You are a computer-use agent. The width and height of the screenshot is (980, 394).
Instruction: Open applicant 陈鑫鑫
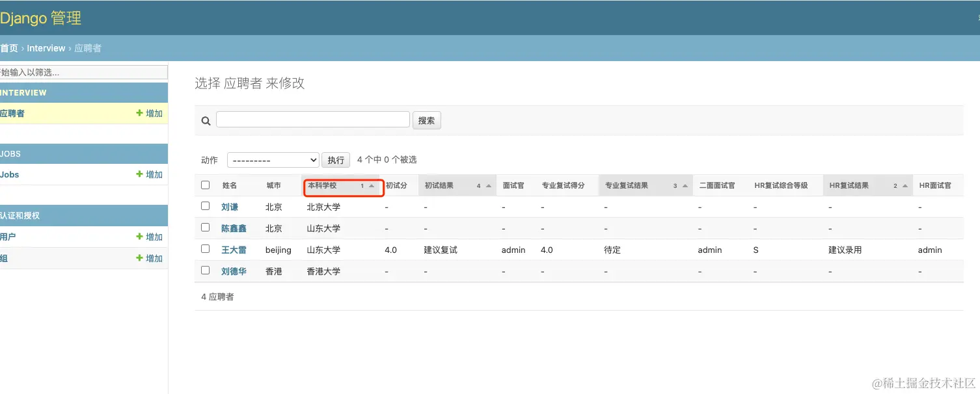coord(234,228)
